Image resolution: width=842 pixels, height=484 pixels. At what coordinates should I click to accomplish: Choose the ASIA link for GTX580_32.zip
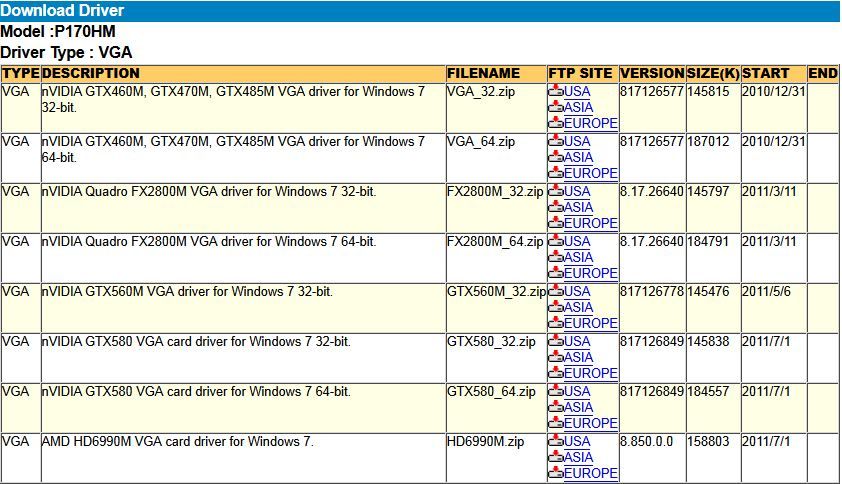[x=578, y=357]
